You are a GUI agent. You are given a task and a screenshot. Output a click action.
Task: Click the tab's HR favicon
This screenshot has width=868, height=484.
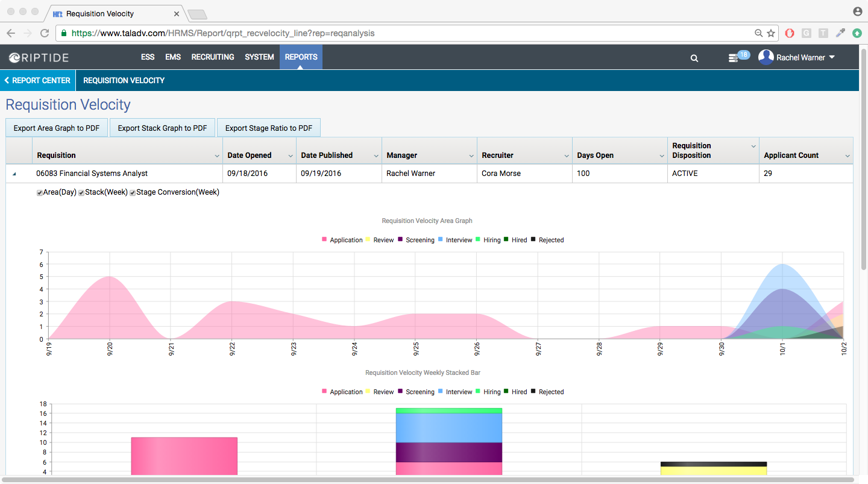click(x=58, y=13)
